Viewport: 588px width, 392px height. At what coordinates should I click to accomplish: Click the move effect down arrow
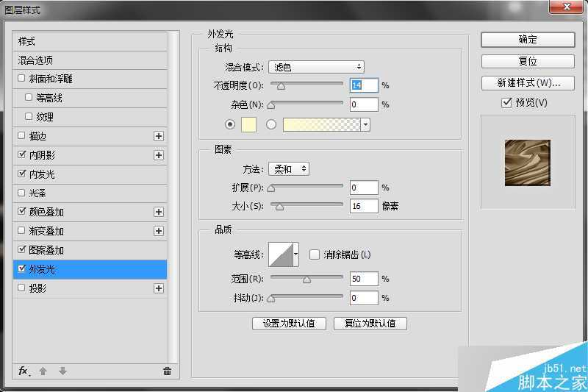62,371
